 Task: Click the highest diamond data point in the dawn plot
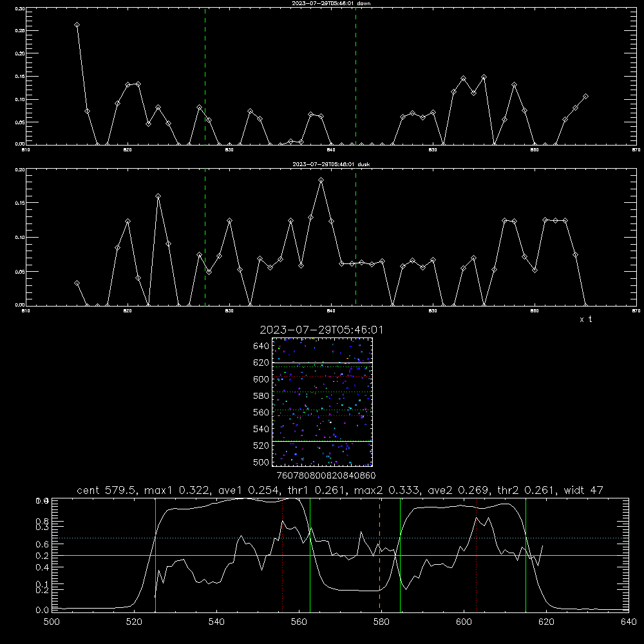point(77,25)
